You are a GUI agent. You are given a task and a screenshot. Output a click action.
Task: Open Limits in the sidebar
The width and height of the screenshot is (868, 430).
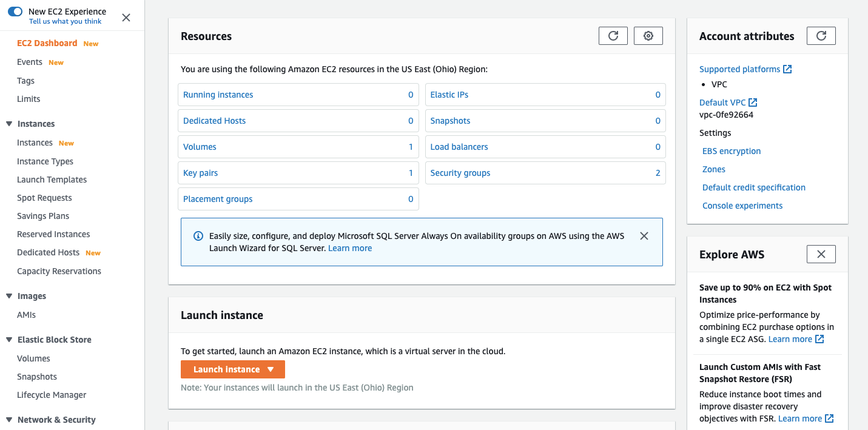tap(29, 99)
